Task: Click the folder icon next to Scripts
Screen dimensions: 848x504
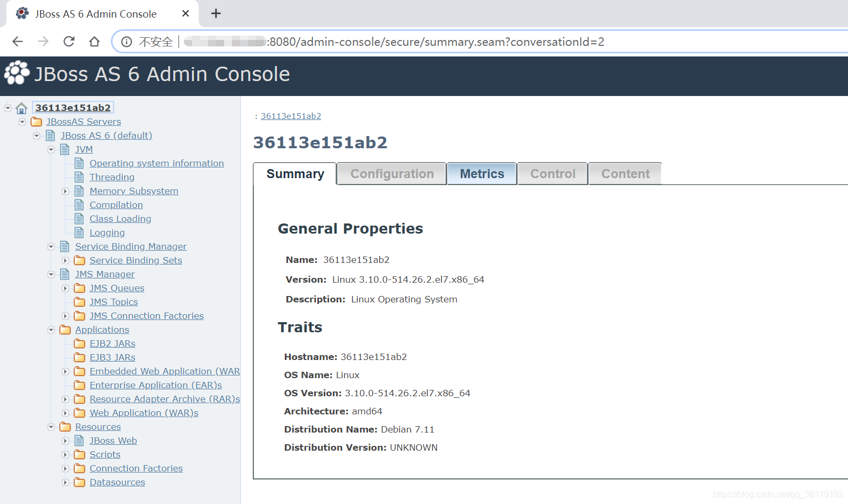Action: (x=79, y=454)
